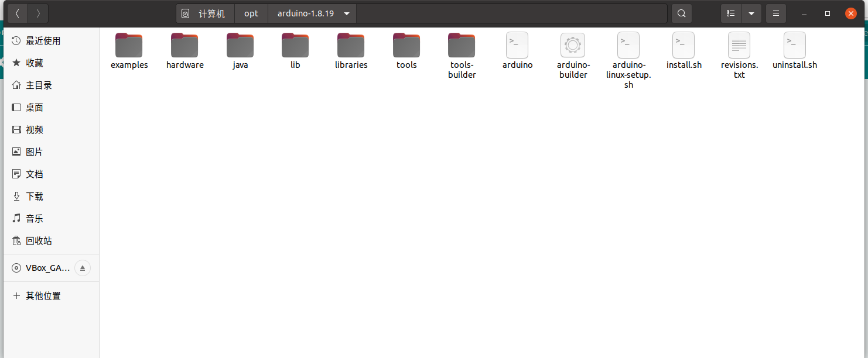
Task: Select the hardware folder icon
Action: 184,45
